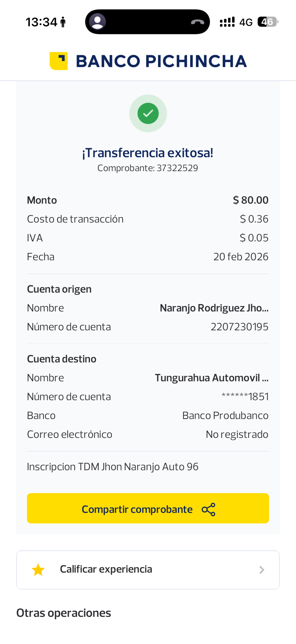
Task: Tap the yellow star rating icon
Action: (x=38, y=570)
